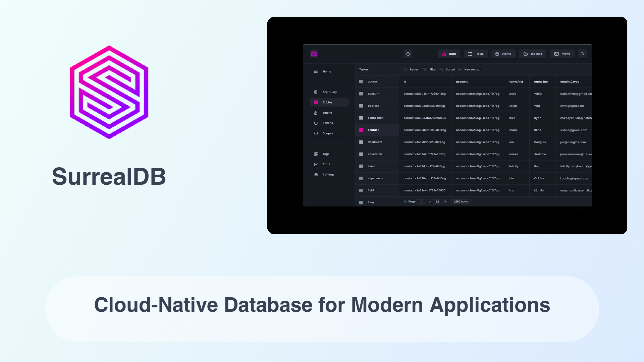Viewport: 644px width, 362px height.
Task: Open Settings in sidebar
Action: pos(329,175)
